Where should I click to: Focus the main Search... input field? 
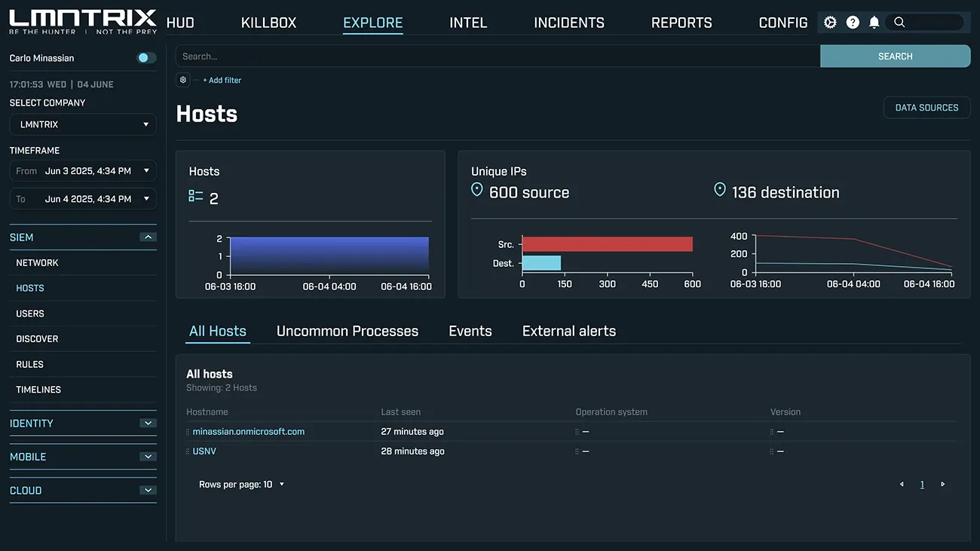[x=498, y=57]
